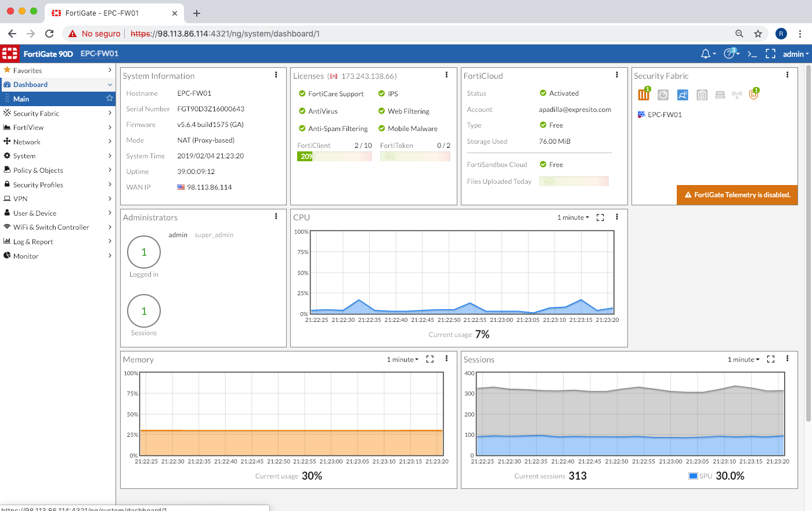Click EPC-FW01 device in Security Fabric
This screenshot has width=812, height=511.
tap(660, 114)
